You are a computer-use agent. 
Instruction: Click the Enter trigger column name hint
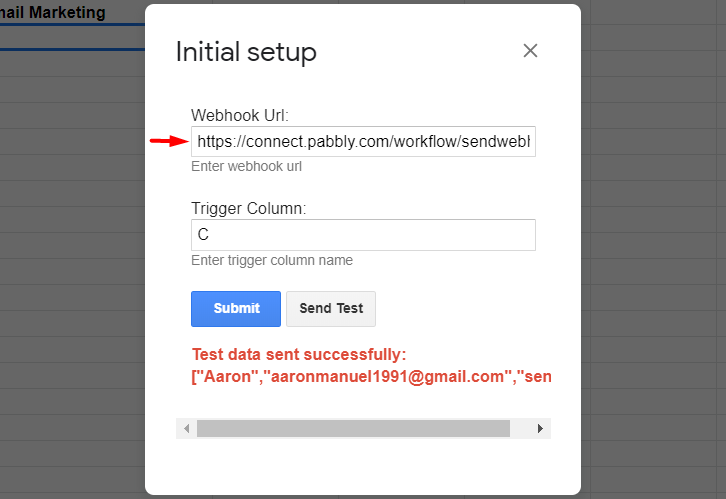tap(272, 260)
